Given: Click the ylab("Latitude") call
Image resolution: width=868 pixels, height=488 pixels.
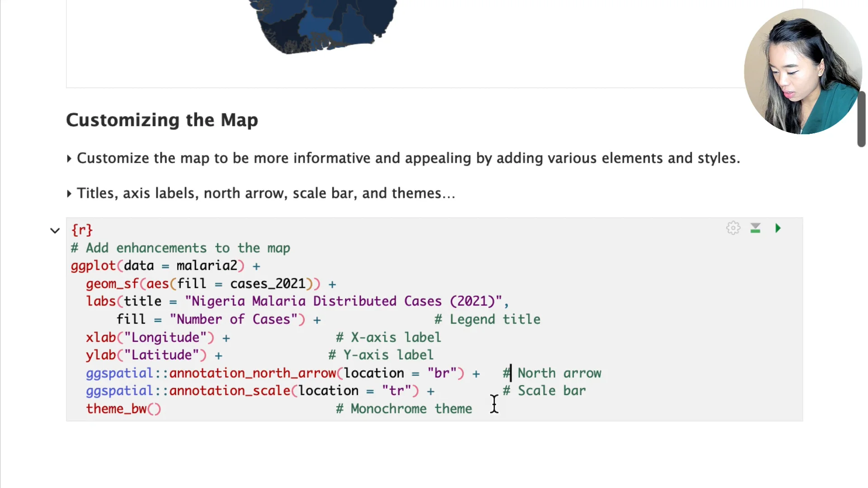Looking at the screenshot, I should (x=146, y=355).
